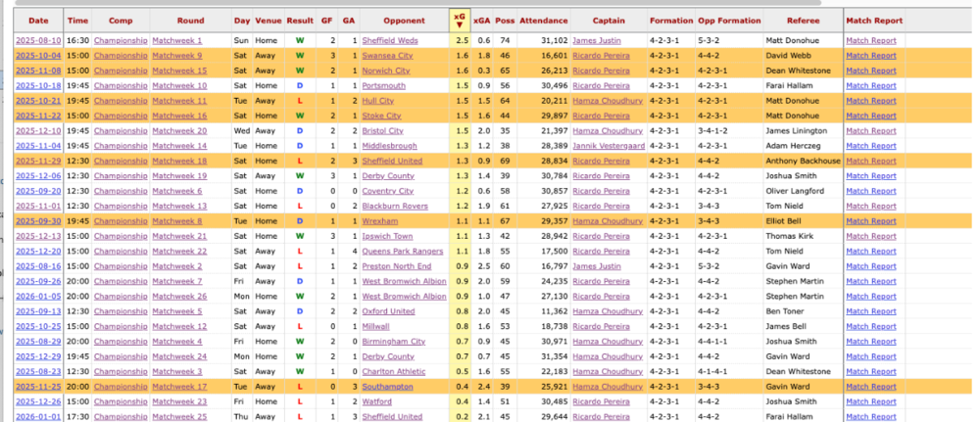Select referee name Anthony Backhouse
This screenshot has width=980, height=422.
(804, 161)
